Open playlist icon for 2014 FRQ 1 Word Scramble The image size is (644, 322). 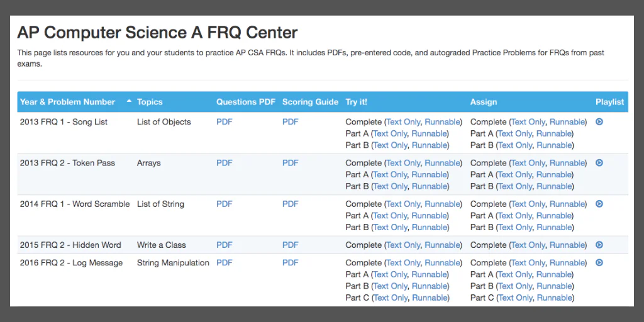pyautogui.click(x=599, y=204)
